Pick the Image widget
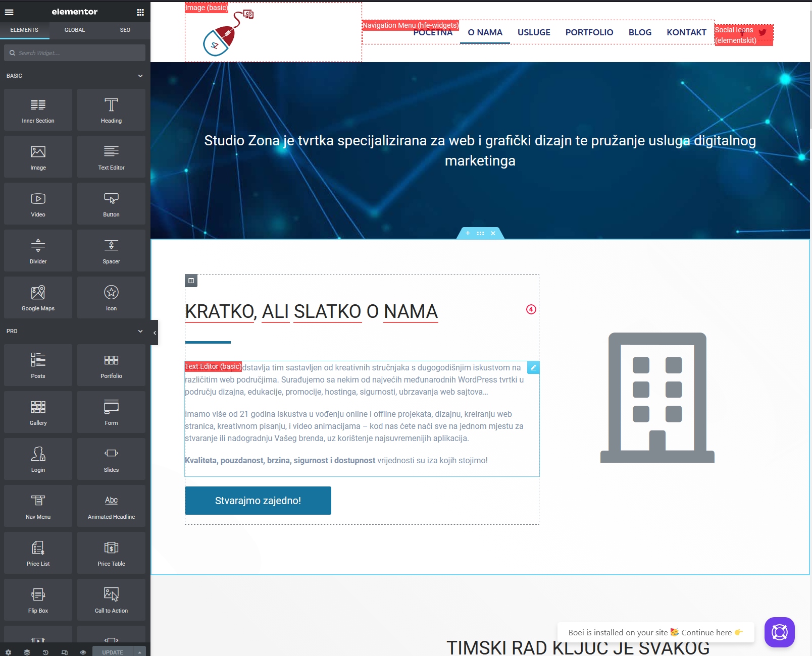The height and width of the screenshot is (656, 812). point(38,157)
